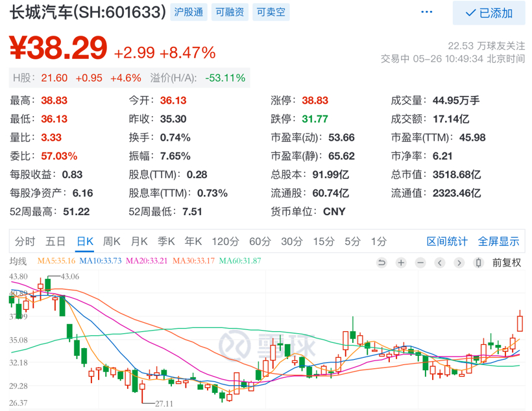The height and width of the screenshot is (411, 532).
Task: Switch to the 分时 tab
Action: tap(25, 241)
